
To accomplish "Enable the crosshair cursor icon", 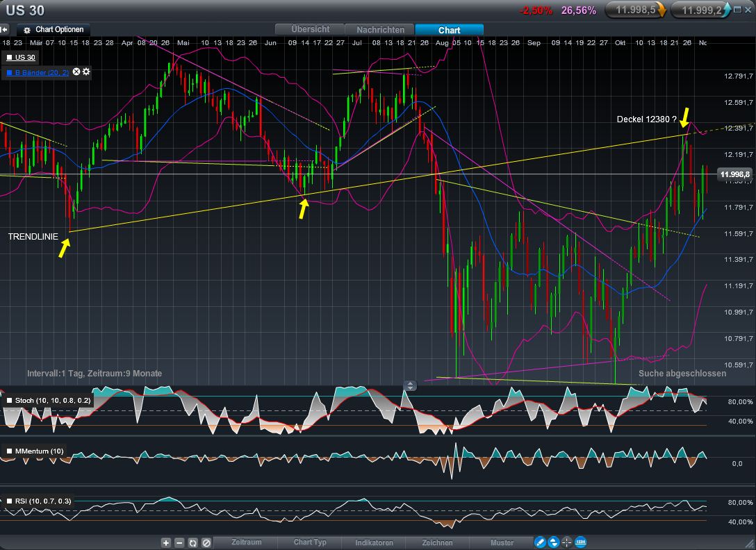I will pyautogui.click(x=567, y=543).
